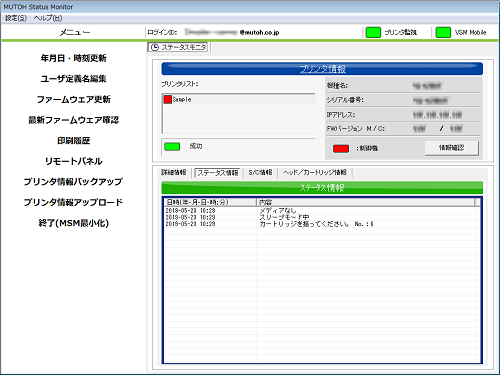
Task: Click the green indicator beside 成功
Action: (172, 146)
